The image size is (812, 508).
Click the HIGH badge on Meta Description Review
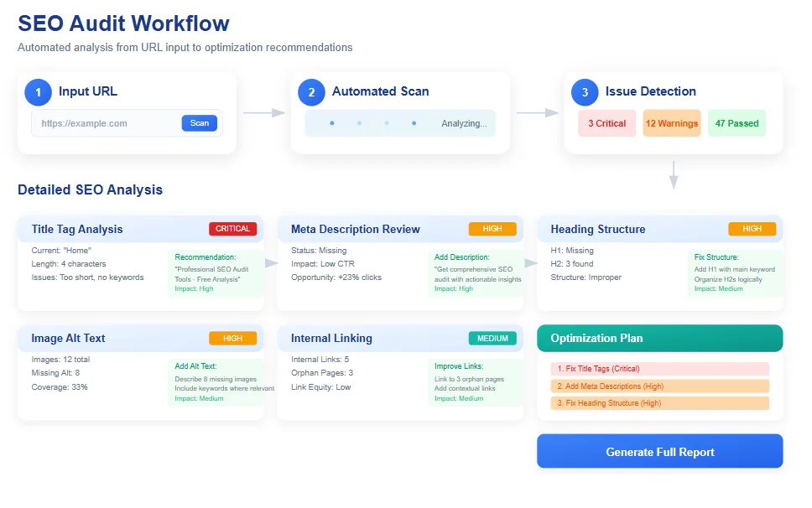(x=492, y=228)
